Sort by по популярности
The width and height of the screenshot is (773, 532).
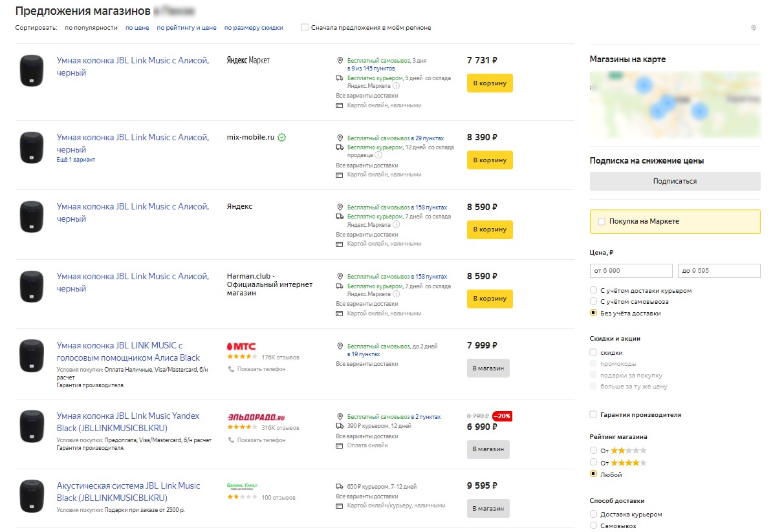tap(91, 28)
